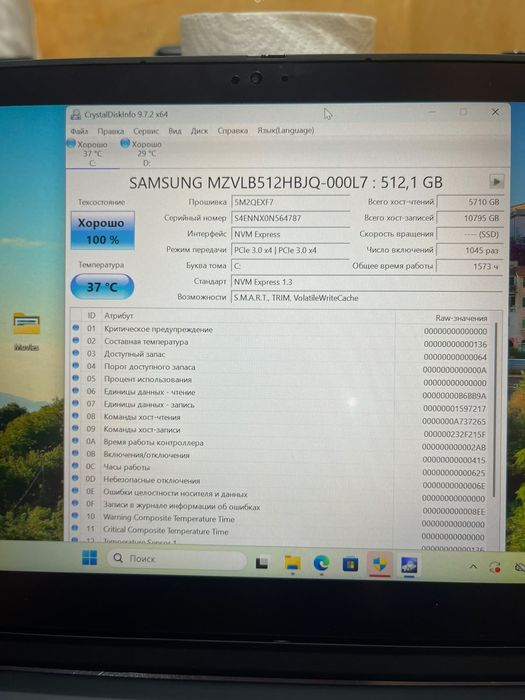
Task: Launch Microsoft Edge from taskbar
Action: pyautogui.click(x=321, y=564)
